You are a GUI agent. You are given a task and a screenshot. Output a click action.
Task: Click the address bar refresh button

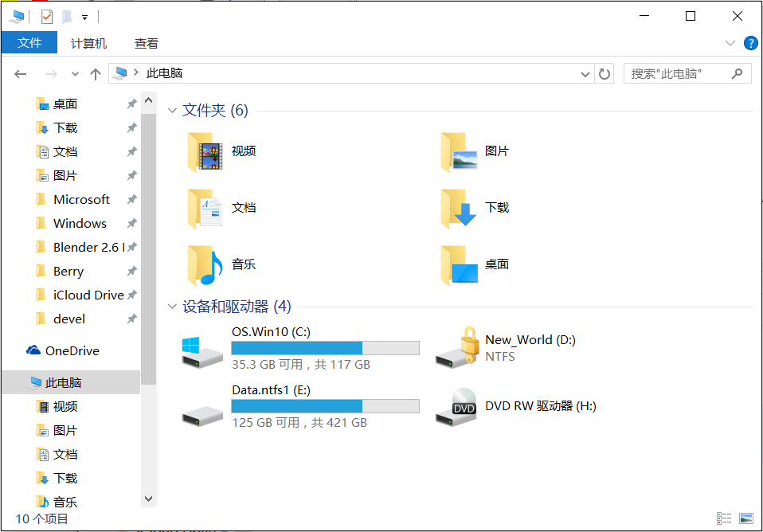pos(605,72)
